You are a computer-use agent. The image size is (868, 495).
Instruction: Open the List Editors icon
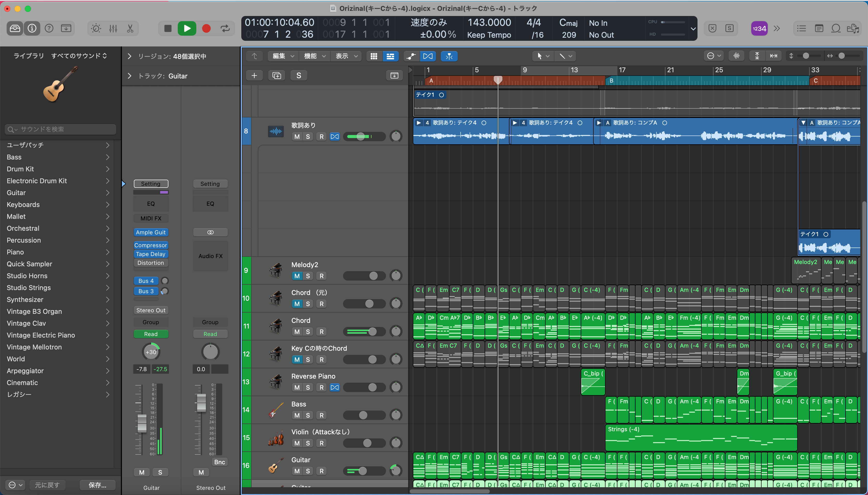(801, 29)
